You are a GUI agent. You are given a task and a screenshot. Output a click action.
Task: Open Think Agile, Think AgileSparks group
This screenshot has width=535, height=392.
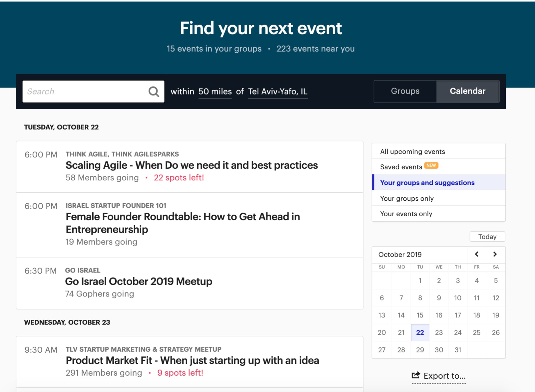[x=122, y=154]
